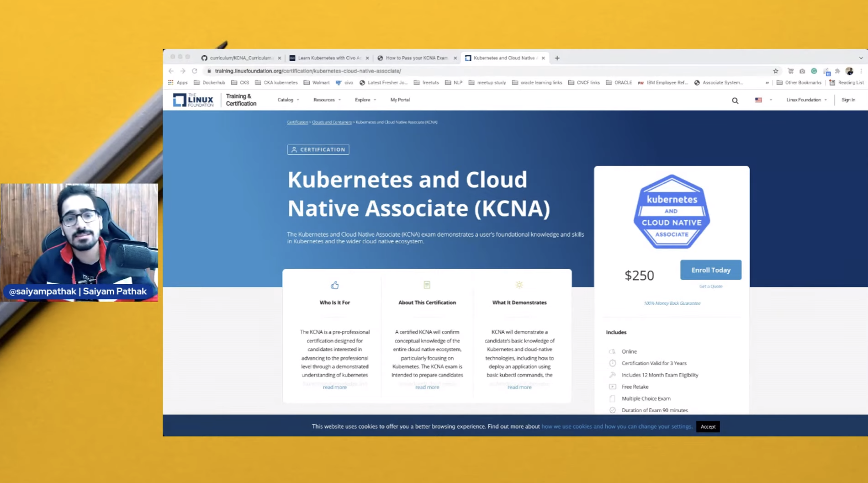Click the browser forward arrow
This screenshot has height=483, width=868.
click(x=183, y=71)
